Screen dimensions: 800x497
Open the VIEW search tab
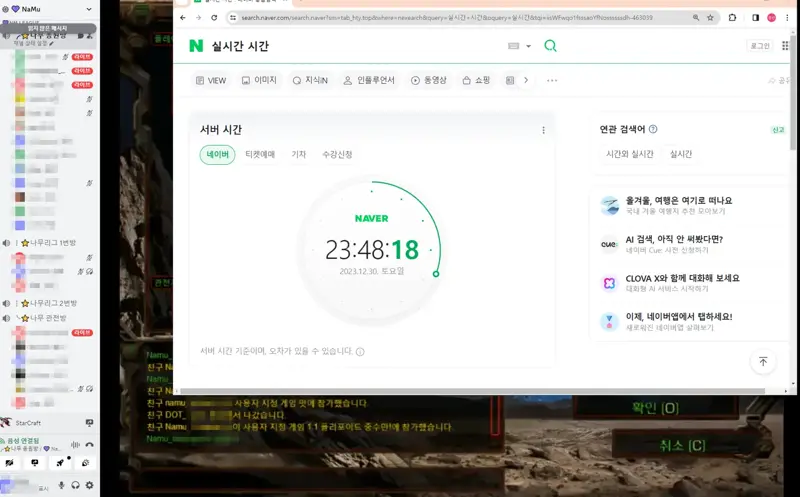tap(211, 80)
